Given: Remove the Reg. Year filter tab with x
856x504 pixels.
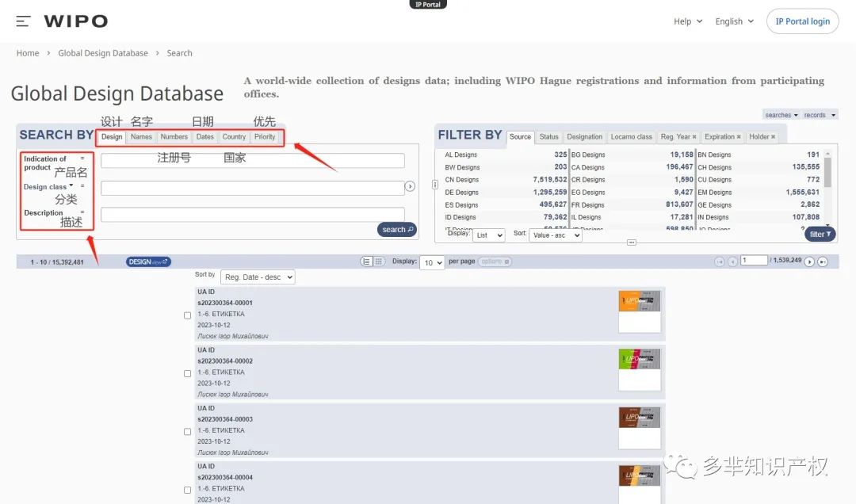Looking at the screenshot, I should [694, 137].
